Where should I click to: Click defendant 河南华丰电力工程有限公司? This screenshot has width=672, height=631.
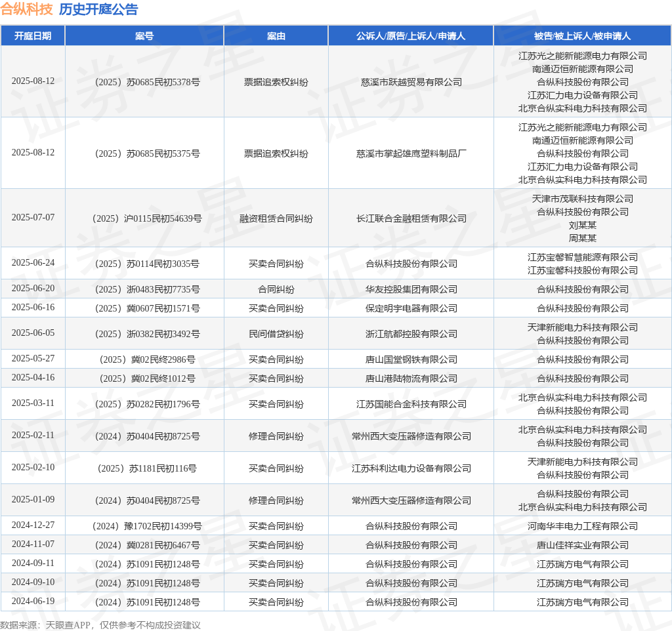583,526
